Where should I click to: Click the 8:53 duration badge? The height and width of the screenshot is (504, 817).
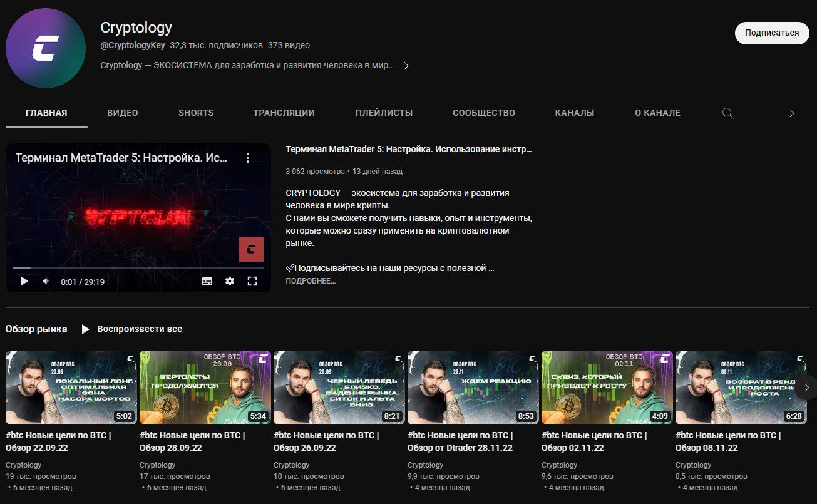pos(525,415)
